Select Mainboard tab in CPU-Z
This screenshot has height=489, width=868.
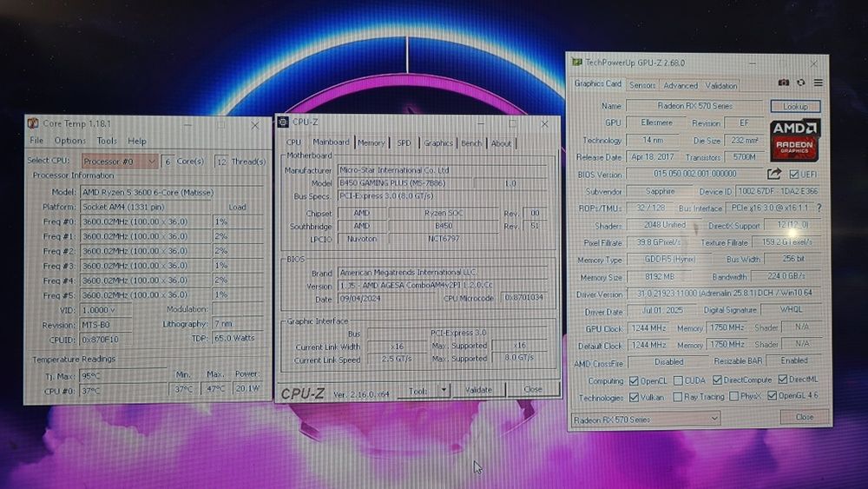pyautogui.click(x=331, y=142)
